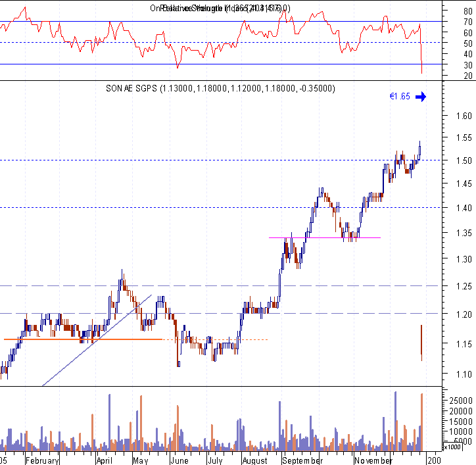Click the solid orange horizontal line at 1.15
This screenshot has height=465, width=476.
(x=83, y=339)
